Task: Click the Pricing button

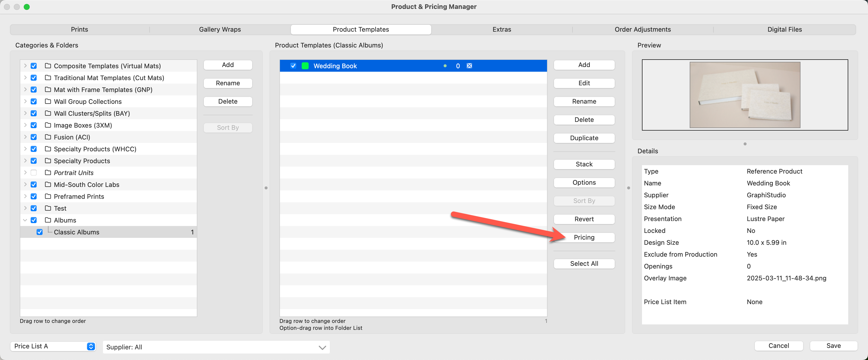Action: (x=584, y=237)
